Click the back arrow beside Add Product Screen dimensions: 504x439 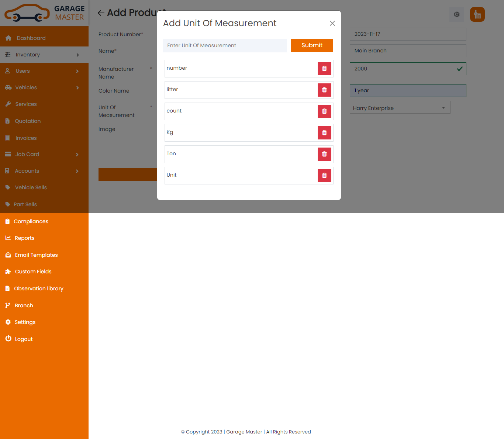click(x=101, y=13)
